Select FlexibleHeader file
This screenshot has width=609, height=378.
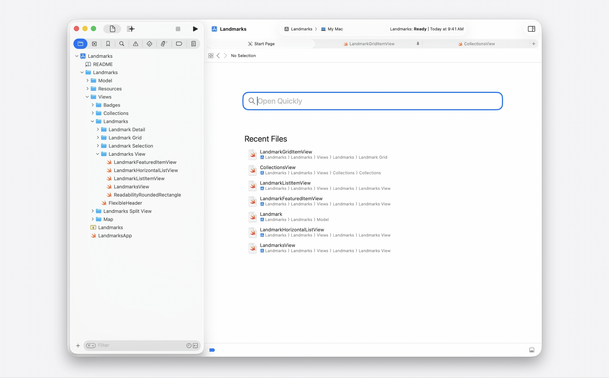(x=122, y=203)
